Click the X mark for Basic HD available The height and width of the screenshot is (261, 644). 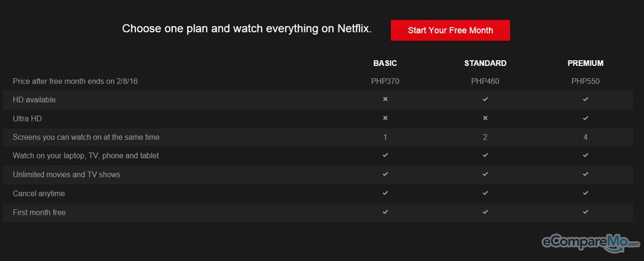pyautogui.click(x=385, y=99)
